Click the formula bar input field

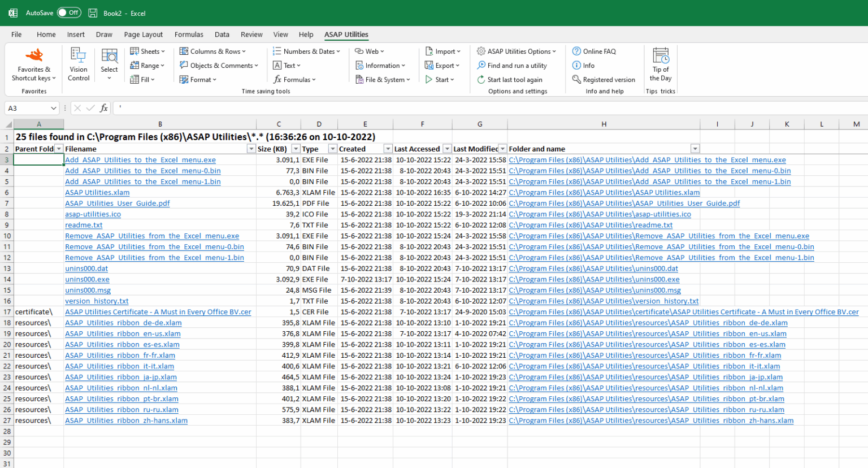[x=452, y=108]
